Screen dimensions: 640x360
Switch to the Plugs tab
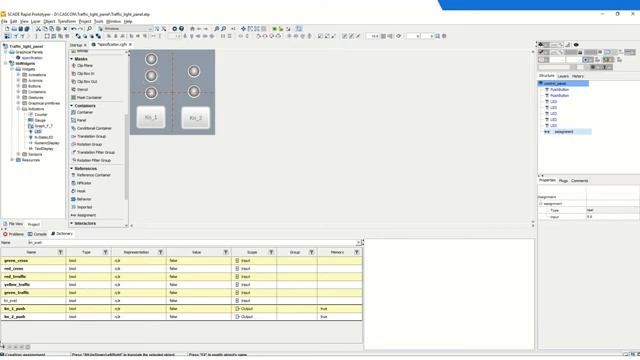(x=563, y=181)
